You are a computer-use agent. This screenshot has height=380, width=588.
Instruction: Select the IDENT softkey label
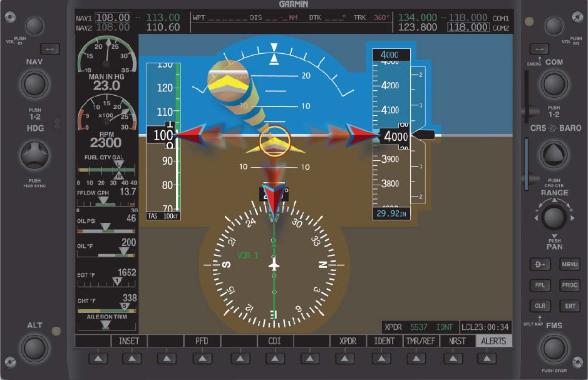384,341
